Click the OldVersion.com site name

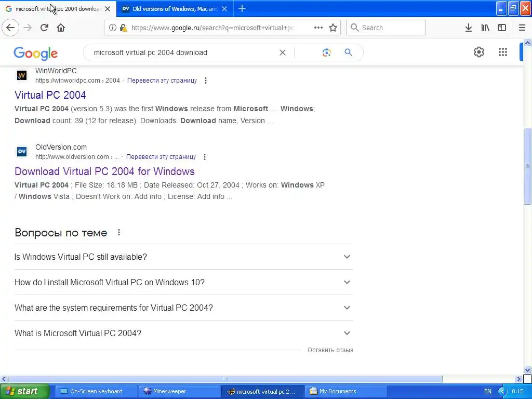pyautogui.click(x=61, y=147)
